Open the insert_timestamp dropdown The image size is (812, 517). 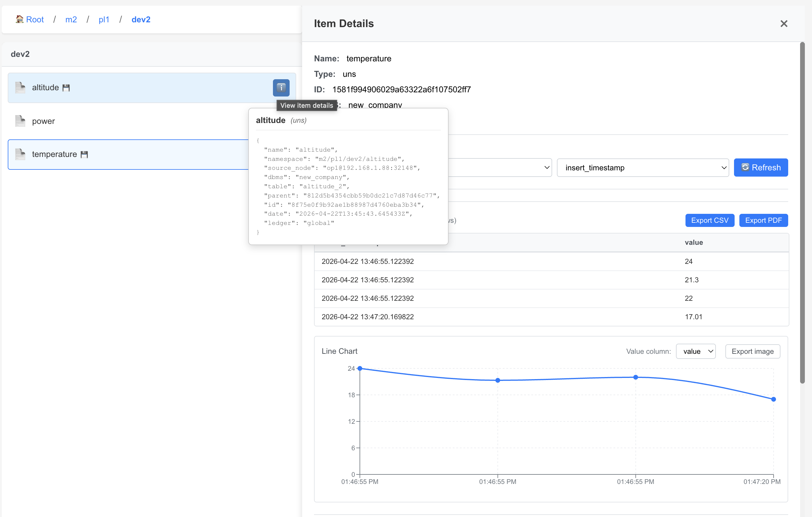click(x=643, y=168)
